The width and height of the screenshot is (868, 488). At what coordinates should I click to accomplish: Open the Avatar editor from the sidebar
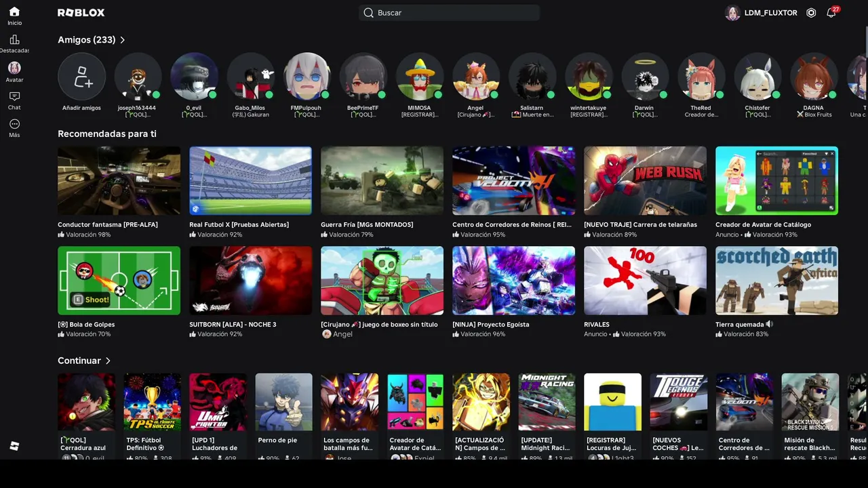pos(14,72)
